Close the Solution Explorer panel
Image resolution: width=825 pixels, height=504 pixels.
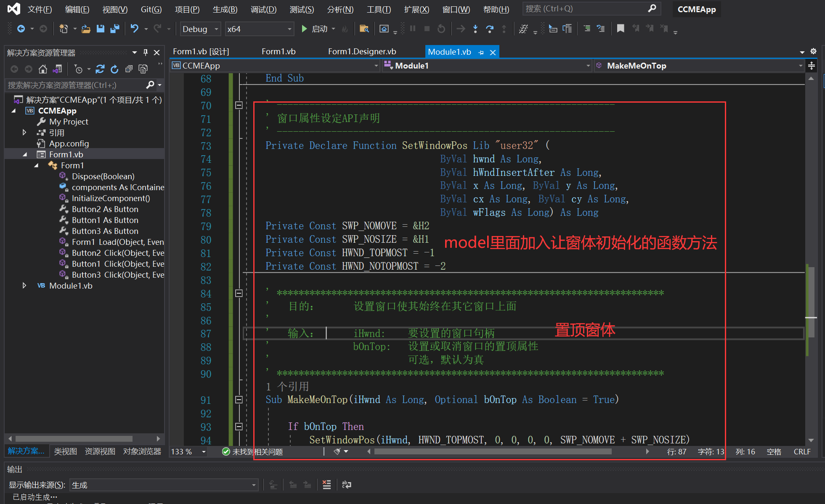(157, 53)
